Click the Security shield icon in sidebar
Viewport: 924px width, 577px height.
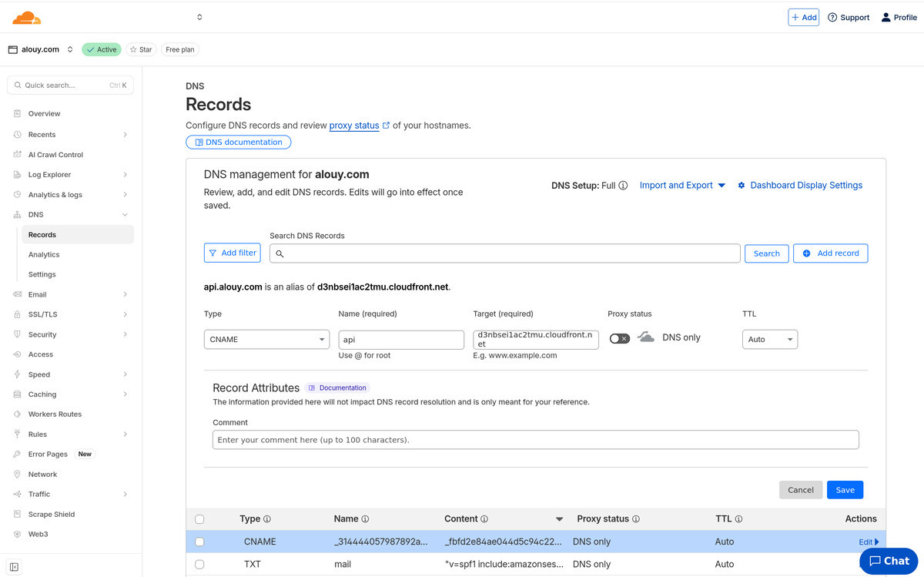(18, 334)
